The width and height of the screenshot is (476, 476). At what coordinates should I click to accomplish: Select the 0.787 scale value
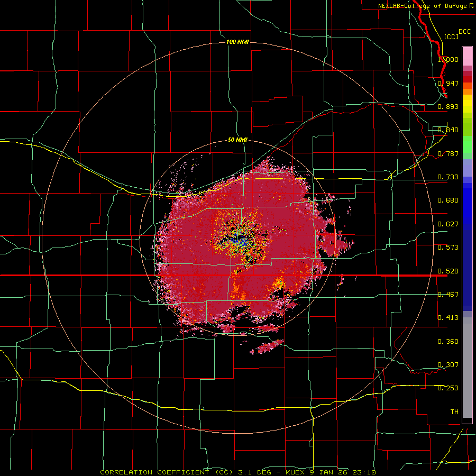(x=448, y=153)
